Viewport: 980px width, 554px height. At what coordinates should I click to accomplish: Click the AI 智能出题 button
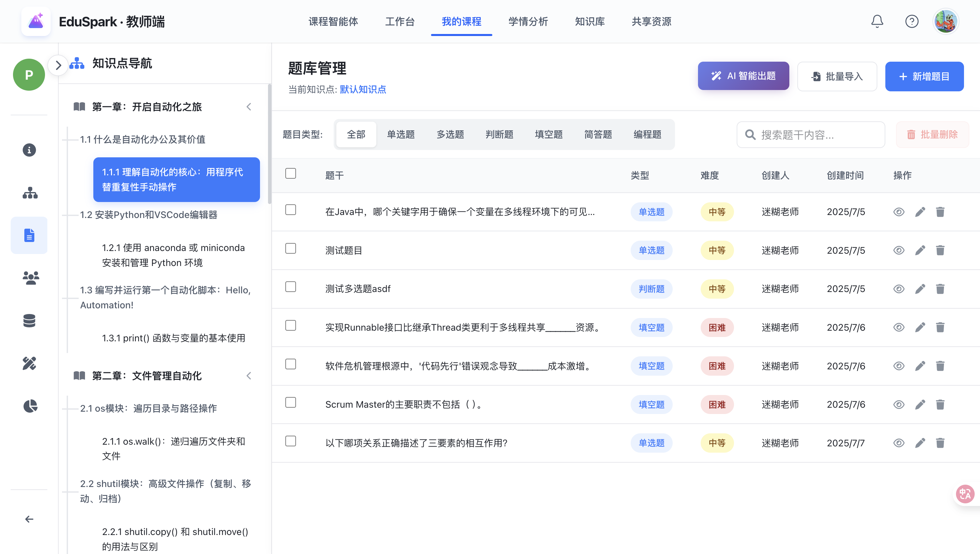click(743, 76)
